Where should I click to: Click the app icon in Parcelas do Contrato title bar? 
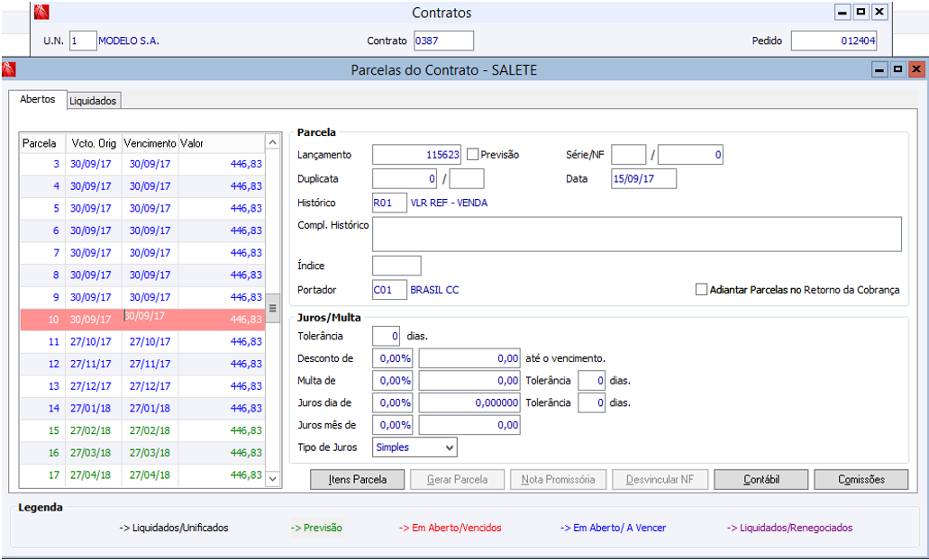coord(9,69)
